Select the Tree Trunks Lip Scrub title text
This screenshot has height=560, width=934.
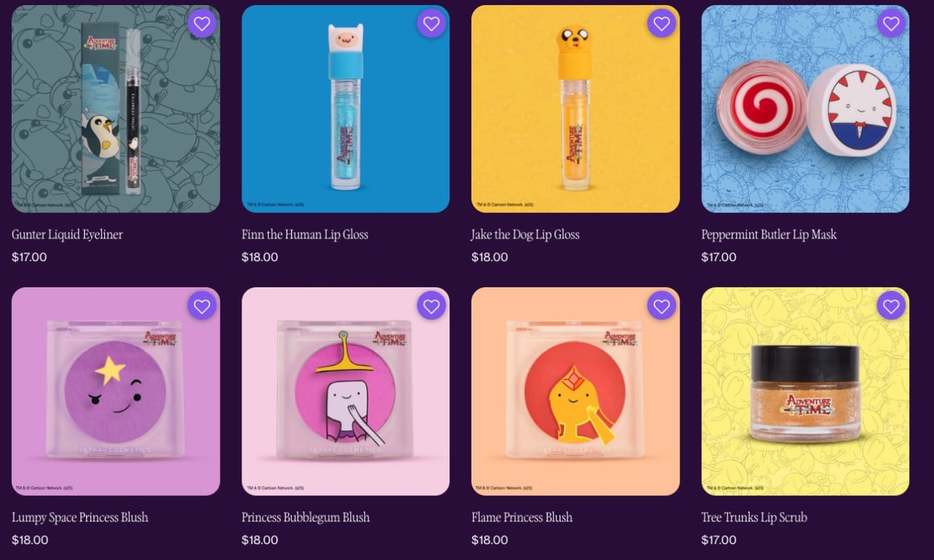pyautogui.click(x=754, y=517)
